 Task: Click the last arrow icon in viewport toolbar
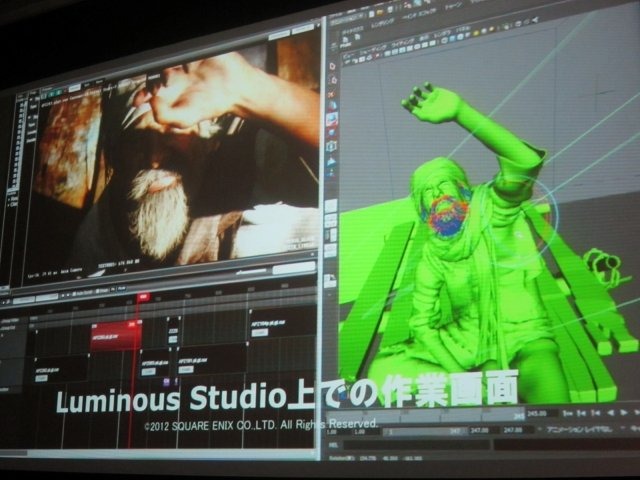click(x=535, y=20)
